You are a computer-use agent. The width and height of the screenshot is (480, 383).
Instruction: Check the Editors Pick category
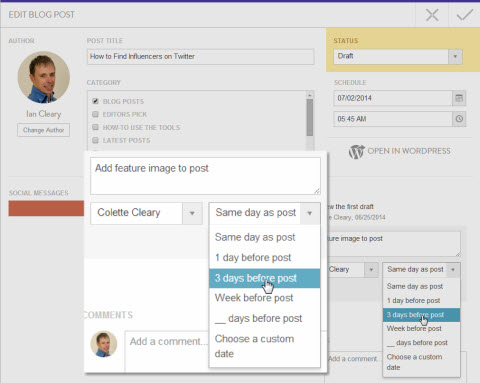(x=95, y=114)
